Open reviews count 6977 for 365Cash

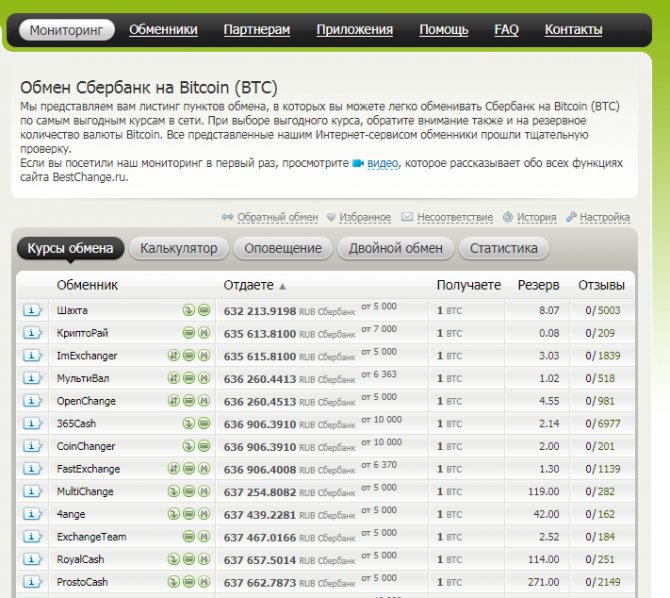607,424
